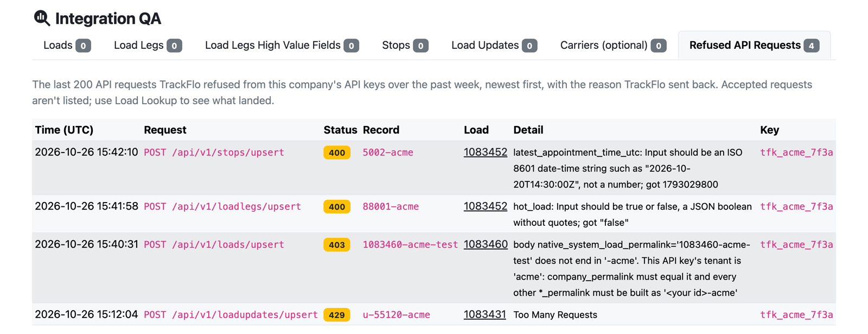Screen dimensions: 868x334
Task: Click timestamp 2026-10-26 15:41:58
Action: (x=86, y=206)
